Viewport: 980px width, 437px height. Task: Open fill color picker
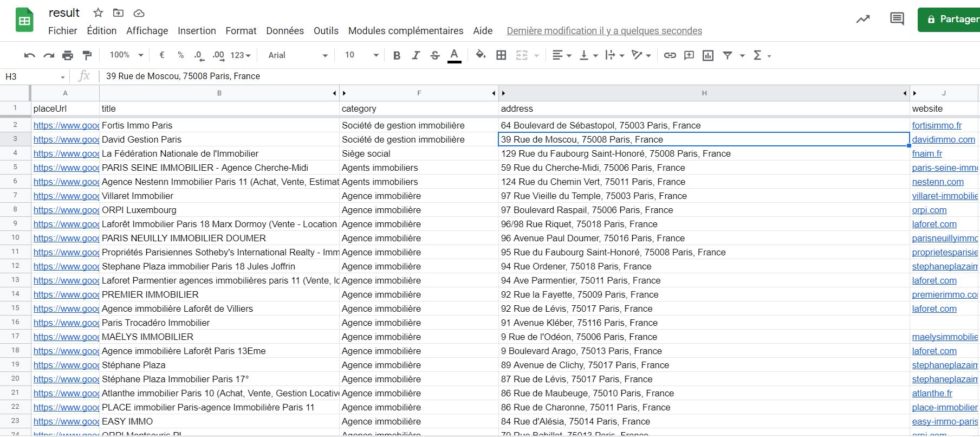[x=481, y=55]
